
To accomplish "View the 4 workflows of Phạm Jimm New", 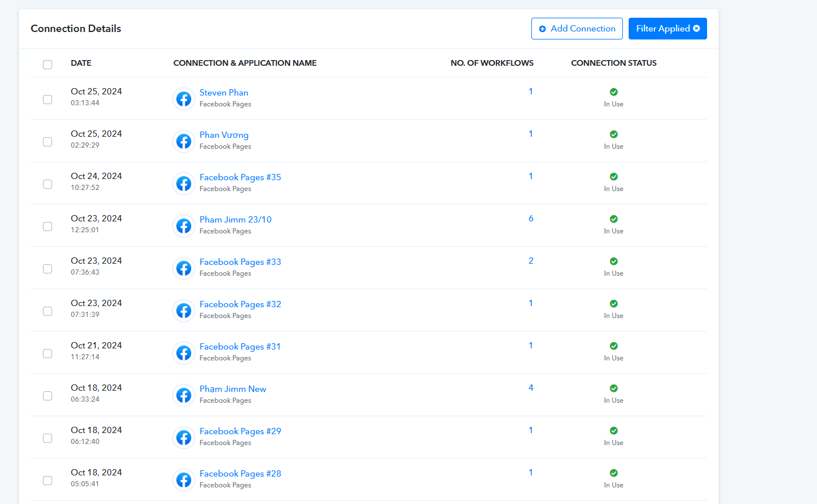I will point(531,388).
